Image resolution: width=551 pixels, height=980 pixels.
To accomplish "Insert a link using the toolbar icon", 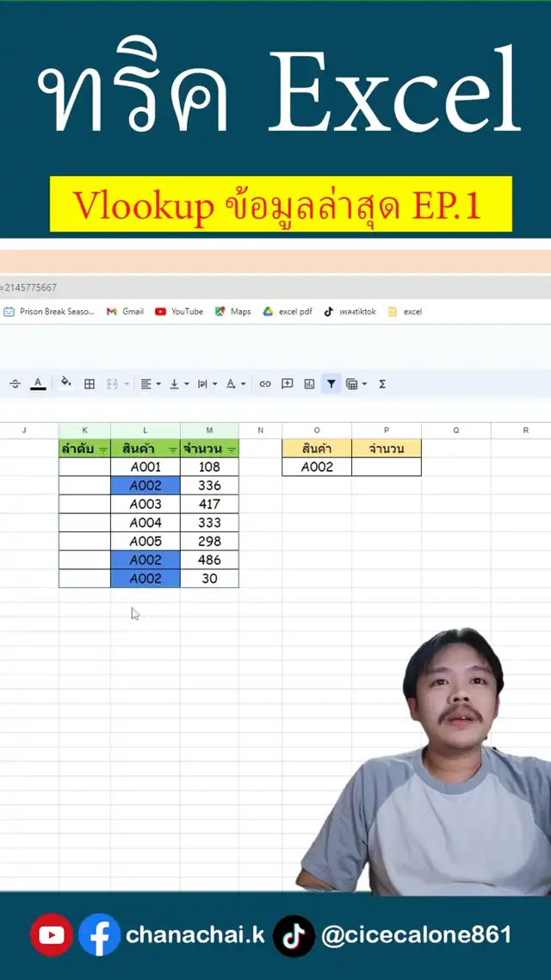I will (x=265, y=384).
